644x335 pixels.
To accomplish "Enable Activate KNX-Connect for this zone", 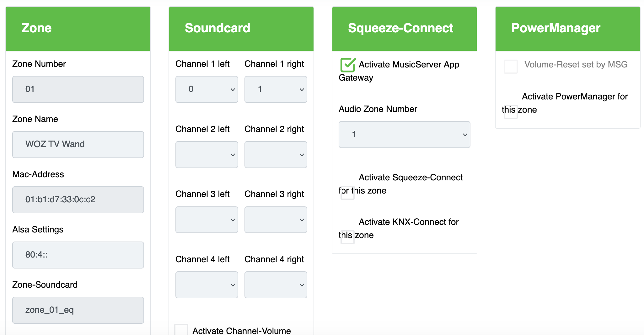I will 347,237.
